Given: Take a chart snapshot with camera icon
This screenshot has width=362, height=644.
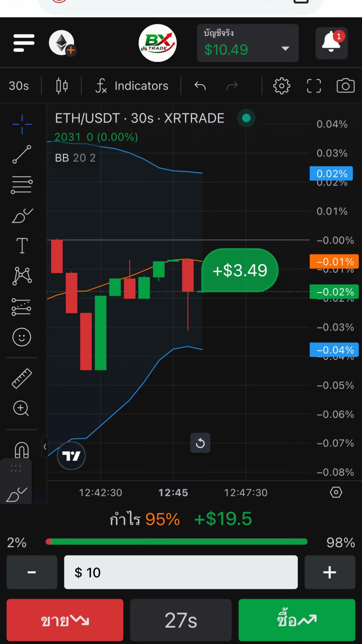Looking at the screenshot, I should coord(346,86).
